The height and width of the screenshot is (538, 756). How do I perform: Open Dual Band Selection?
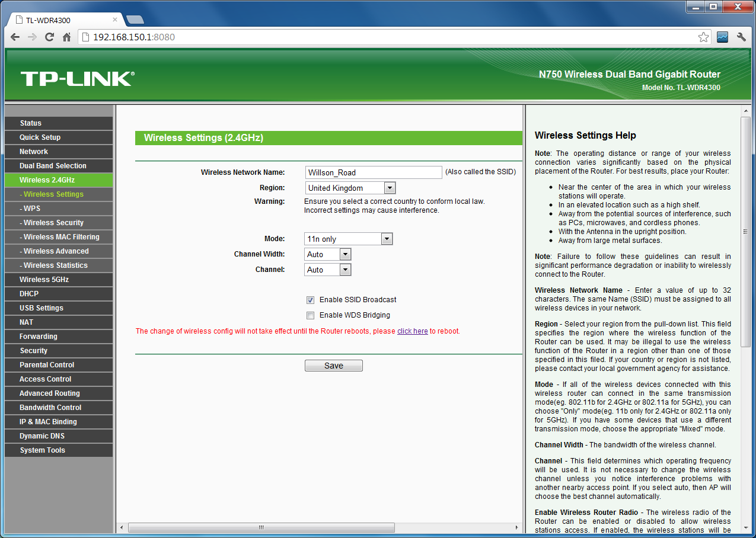58,166
